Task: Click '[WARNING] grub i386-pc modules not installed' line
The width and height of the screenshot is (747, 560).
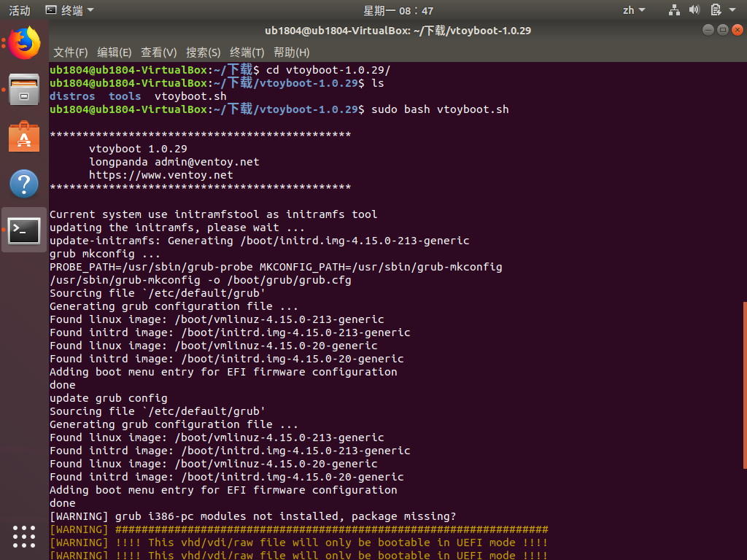Action: 253,516
